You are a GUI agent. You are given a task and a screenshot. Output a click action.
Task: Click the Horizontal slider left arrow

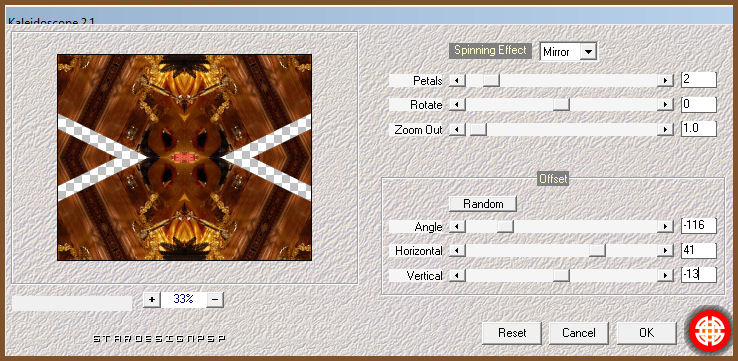click(x=457, y=251)
